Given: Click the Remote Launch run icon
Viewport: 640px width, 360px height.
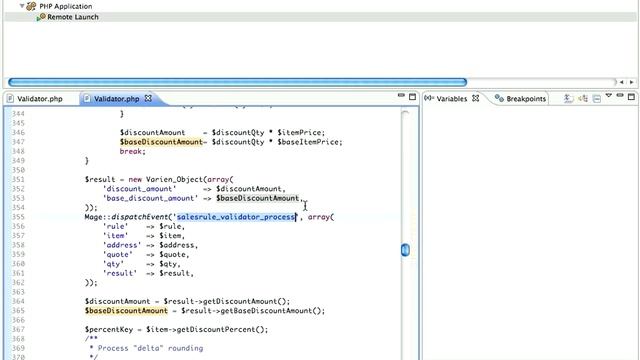Looking at the screenshot, I should [x=41, y=17].
